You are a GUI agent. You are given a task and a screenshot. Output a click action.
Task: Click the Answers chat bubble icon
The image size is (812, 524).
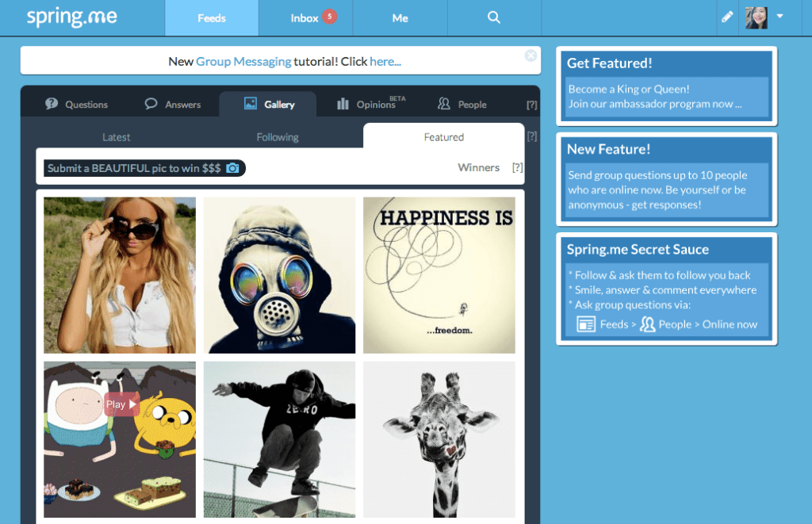151,104
